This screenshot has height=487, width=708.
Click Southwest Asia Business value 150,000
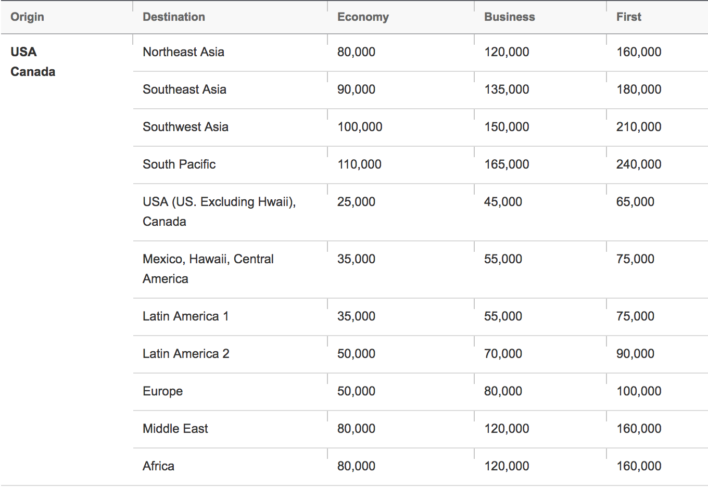[x=507, y=127]
